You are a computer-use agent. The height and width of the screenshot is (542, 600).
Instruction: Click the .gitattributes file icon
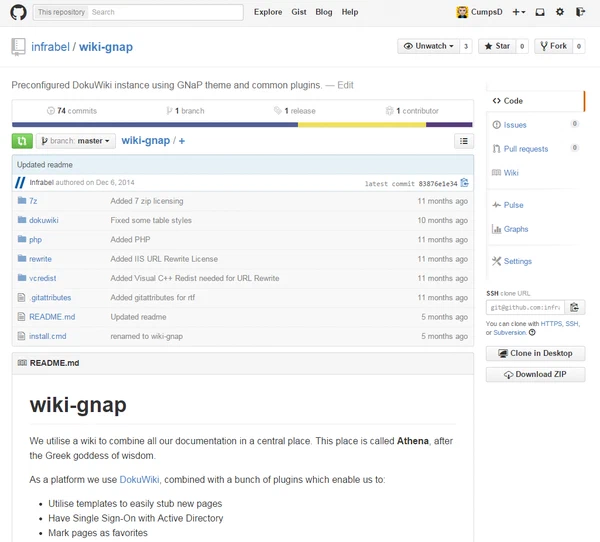point(21,297)
